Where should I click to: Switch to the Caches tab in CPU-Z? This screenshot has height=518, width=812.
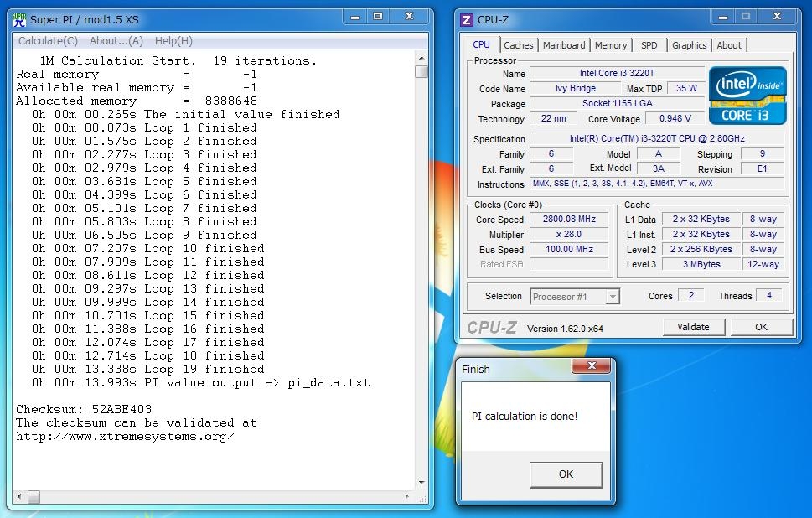pos(519,45)
